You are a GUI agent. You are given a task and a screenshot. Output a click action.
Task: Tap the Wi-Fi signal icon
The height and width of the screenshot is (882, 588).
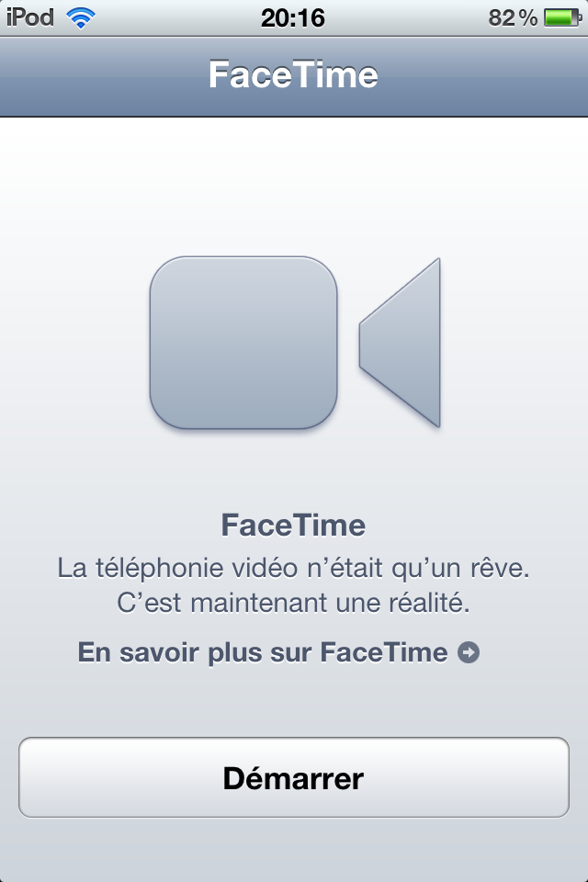tap(82, 17)
